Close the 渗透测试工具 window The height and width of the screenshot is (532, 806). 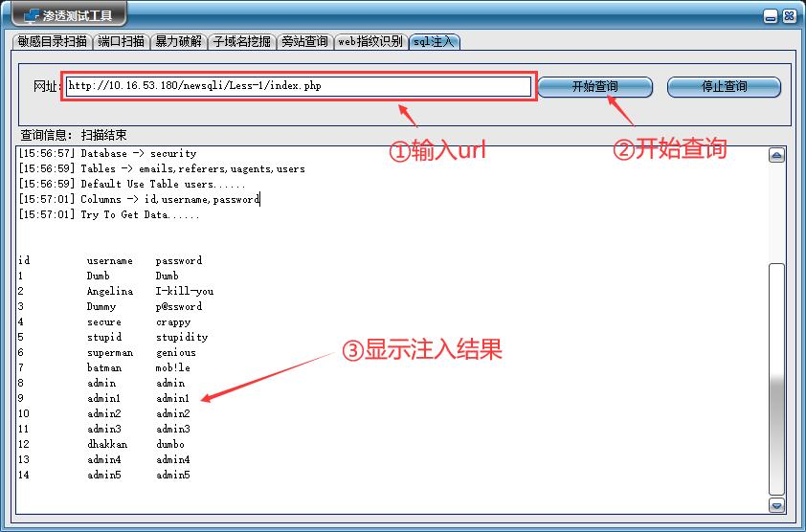tap(789, 16)
